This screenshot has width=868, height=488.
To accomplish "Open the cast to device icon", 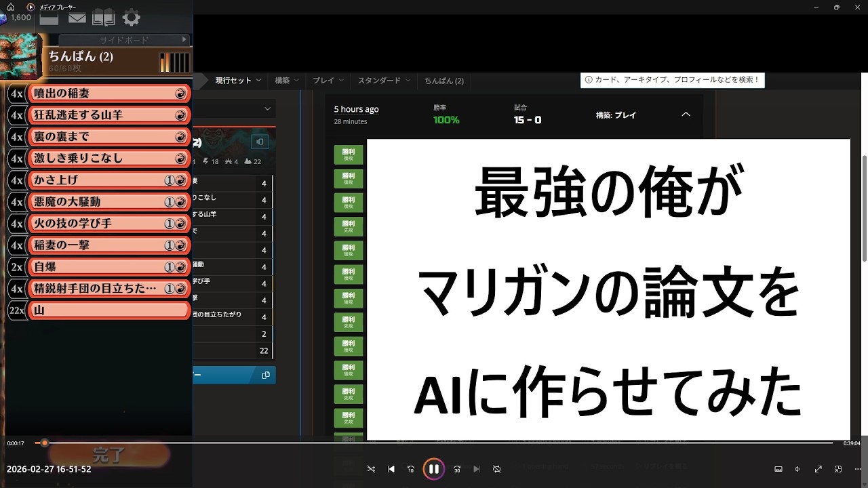I will [778, 469].
